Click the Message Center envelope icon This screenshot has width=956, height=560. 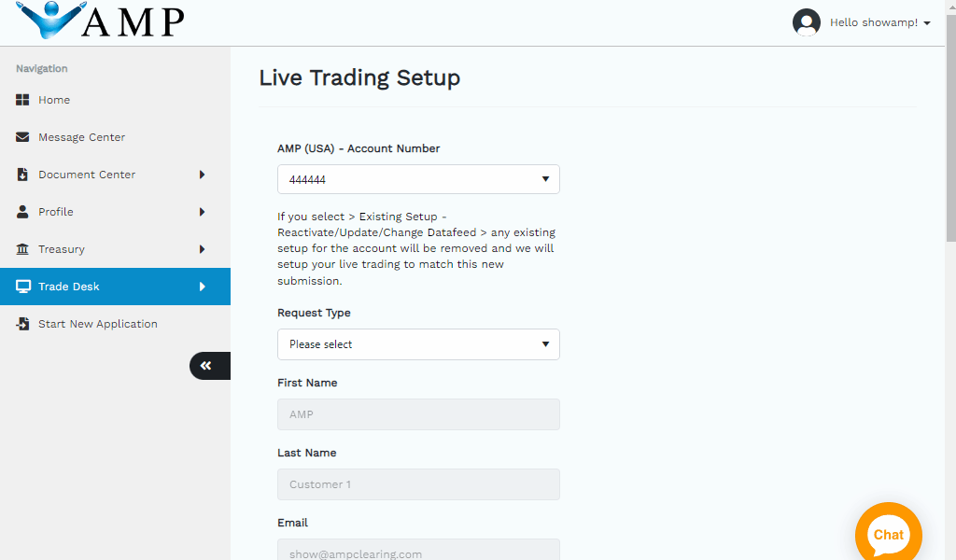(x=23, y=137)
